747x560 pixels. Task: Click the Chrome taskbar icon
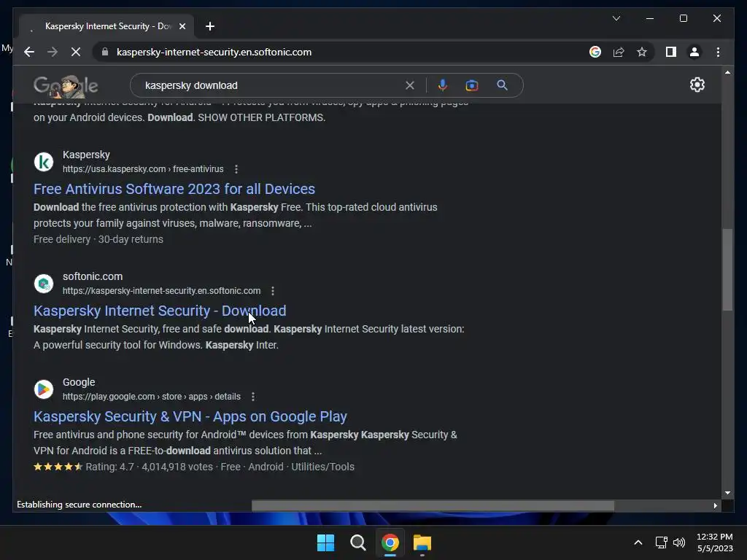tap(390, 542)
